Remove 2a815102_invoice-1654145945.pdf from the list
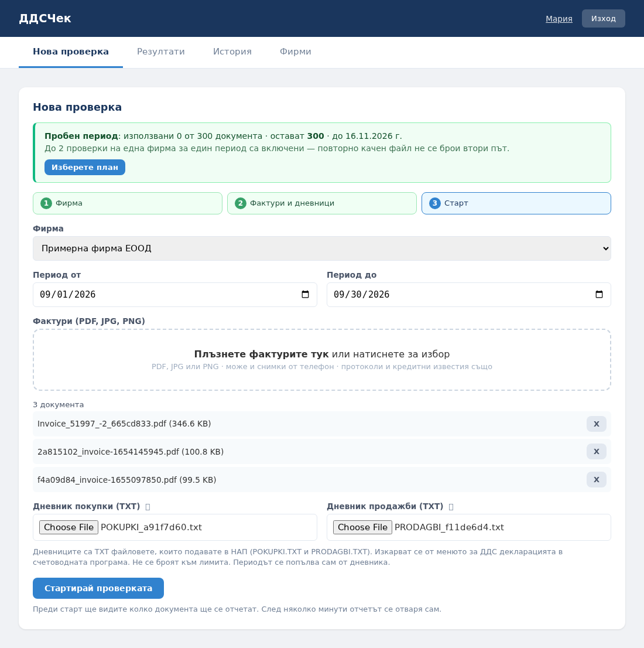This screenshot has width=644, height=648. (x=596, y=452)
